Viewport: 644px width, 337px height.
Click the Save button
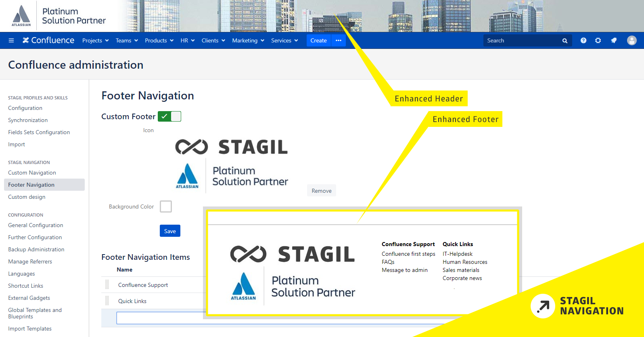[170, 231]
